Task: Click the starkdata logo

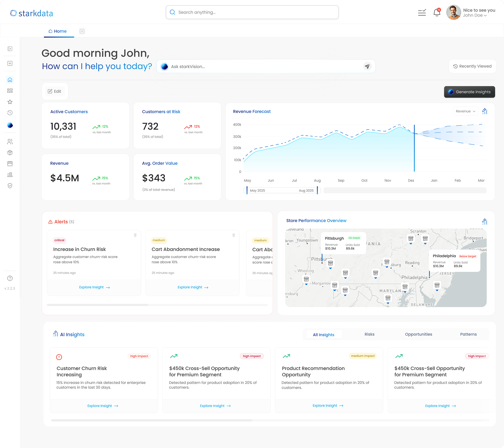Action: (31, 13)
